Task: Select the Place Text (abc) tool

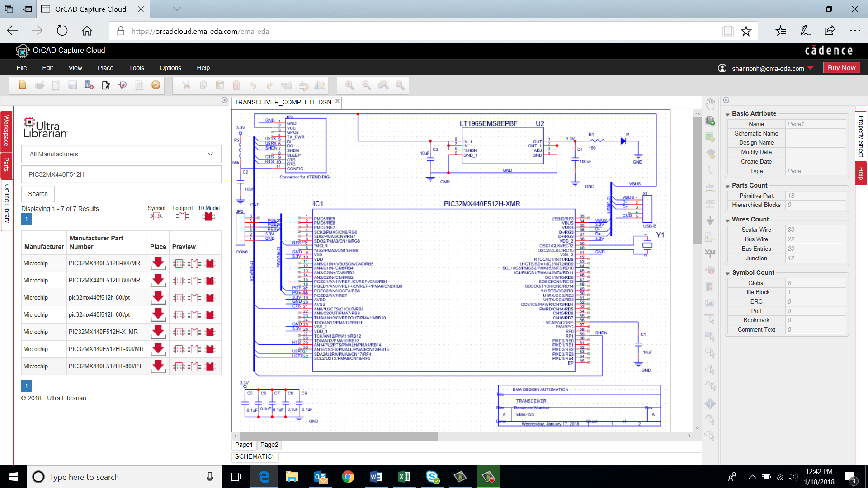Action: 710,187
